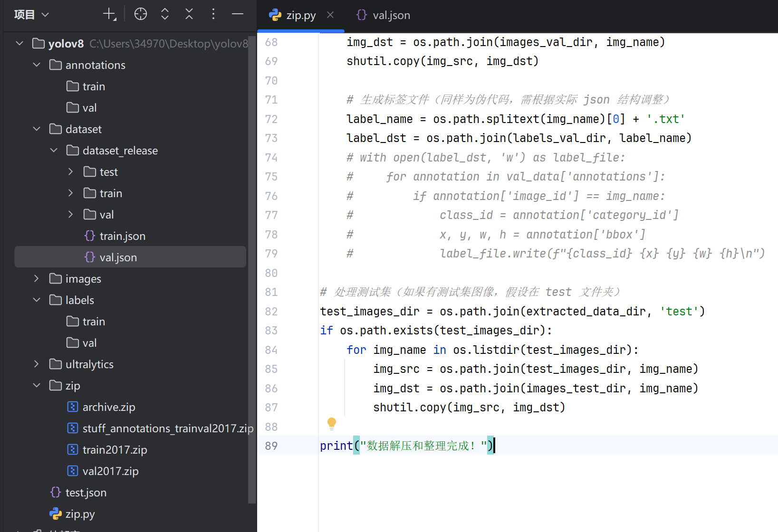Collapse the labels folder
The image size is (778, 532).
coord(37,300)
